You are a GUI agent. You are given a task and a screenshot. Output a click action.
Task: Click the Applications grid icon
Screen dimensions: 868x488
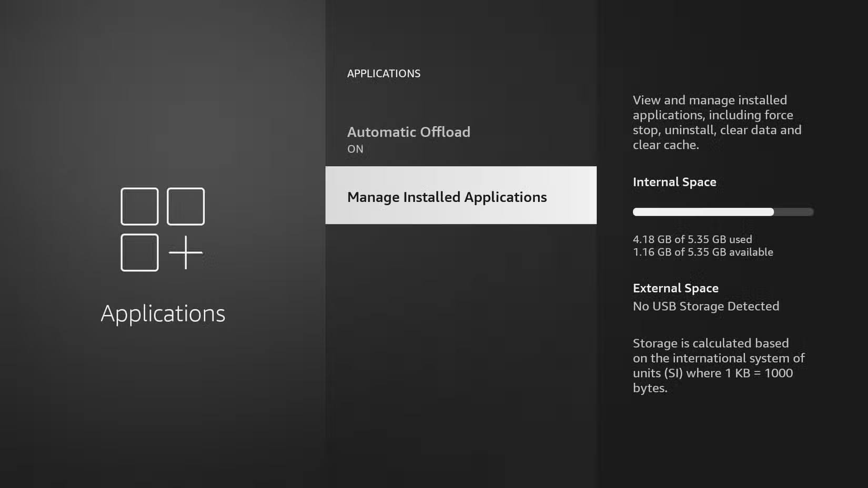click(162, 229)
